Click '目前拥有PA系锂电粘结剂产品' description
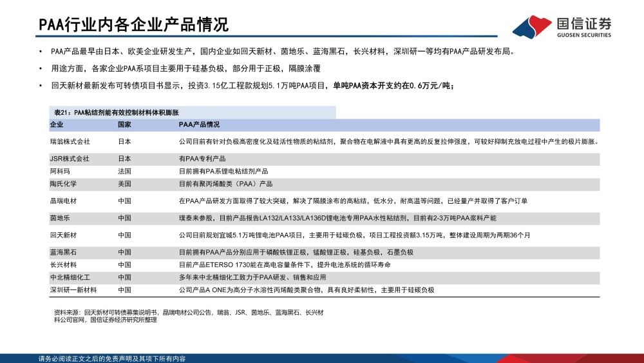Viewport: 644px width, 363px height. (x=223, y=172)
